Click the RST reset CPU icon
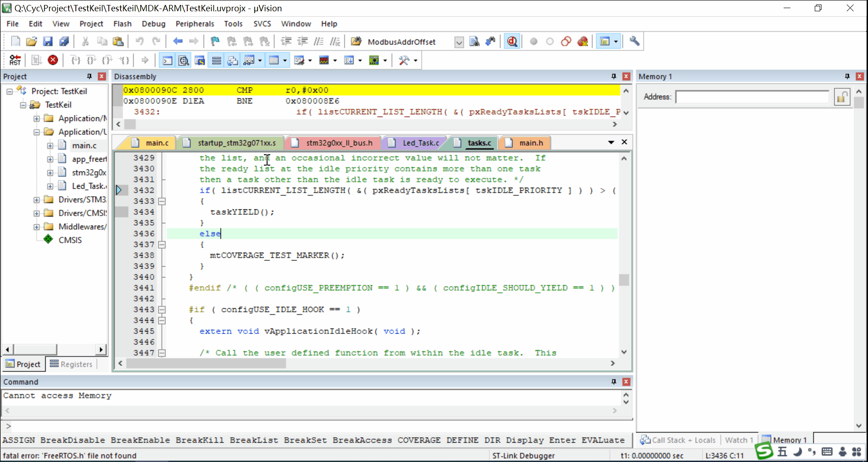The width and height of the screenshot is (868, 462). click(x=15, y=60)
